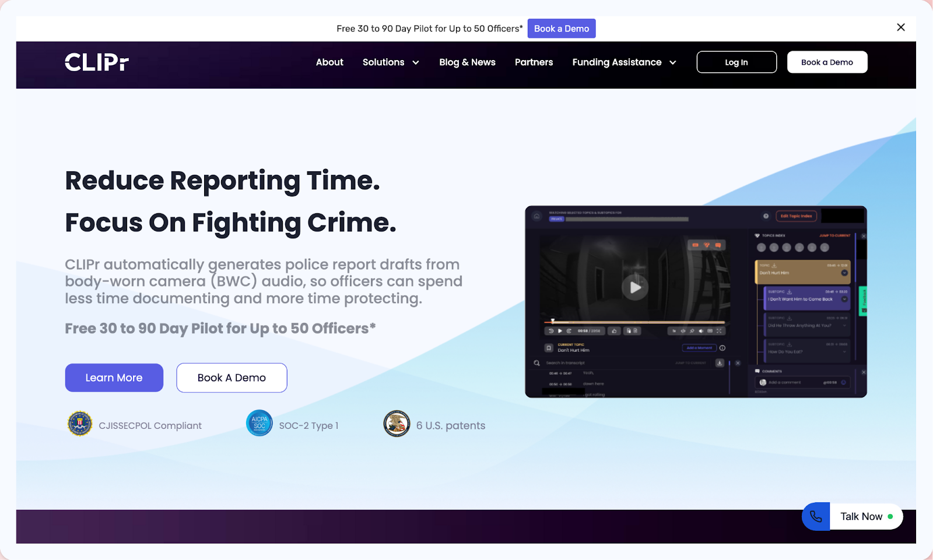Image resolution: width=933 pixels, height=560 pixels.
Task: Click the Talk Now label
Action: pos(861,516)
